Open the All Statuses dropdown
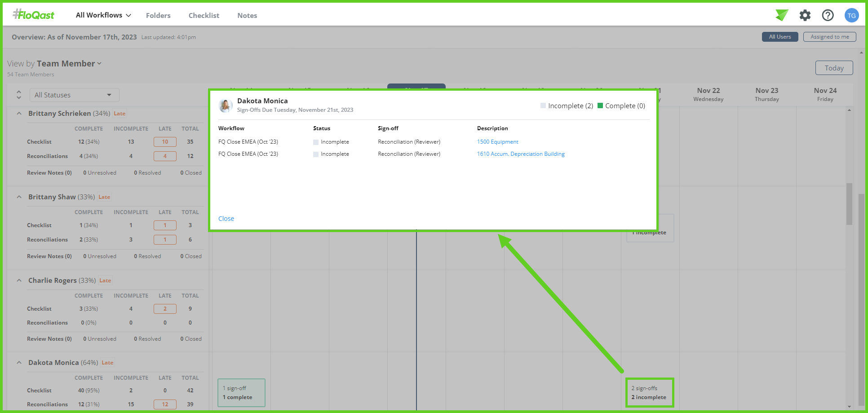The image size is (868, 413). pos(74,95)
